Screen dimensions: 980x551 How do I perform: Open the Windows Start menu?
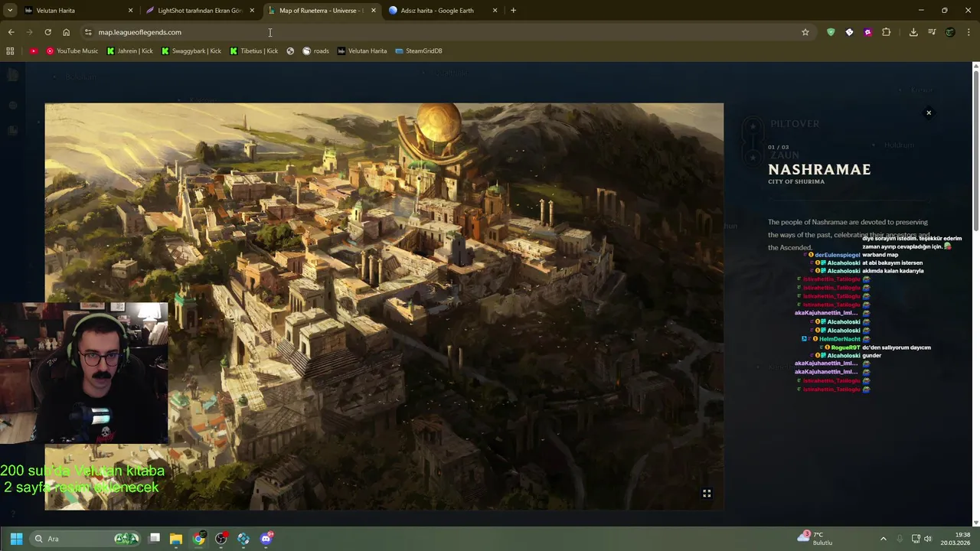coord(16,539)
